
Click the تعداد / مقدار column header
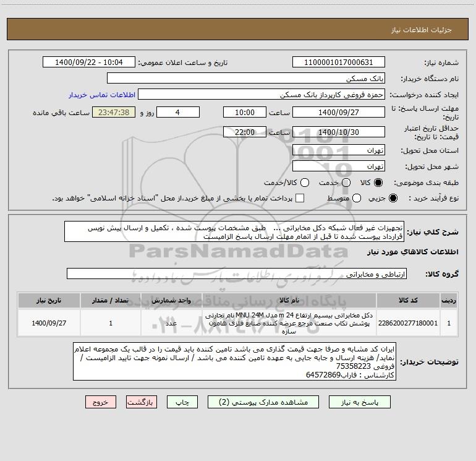point(111,300)
